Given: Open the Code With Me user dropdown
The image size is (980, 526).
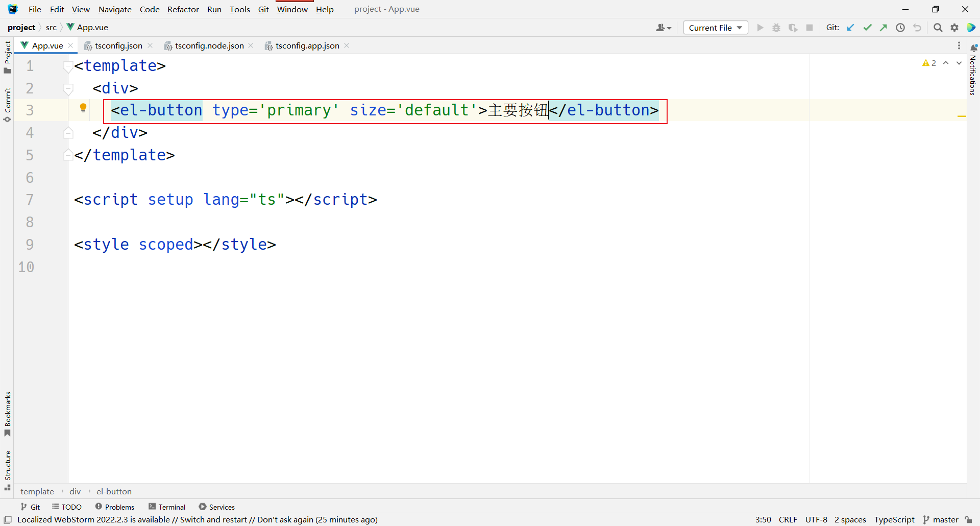Looking at the screenshot, I should coord(664,28).
